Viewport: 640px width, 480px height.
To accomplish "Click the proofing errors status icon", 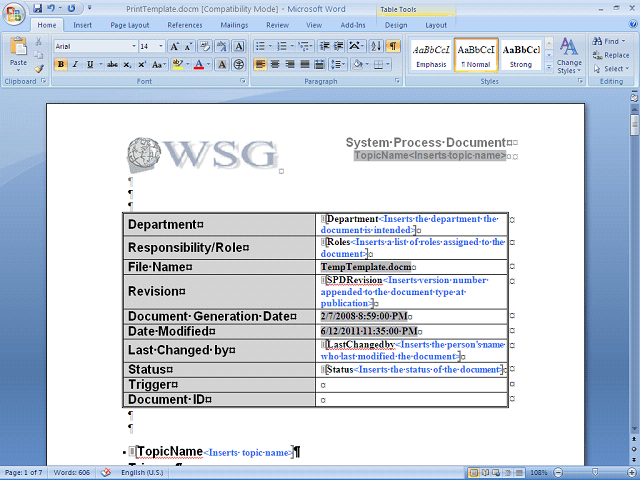I will tap(106, 473).
